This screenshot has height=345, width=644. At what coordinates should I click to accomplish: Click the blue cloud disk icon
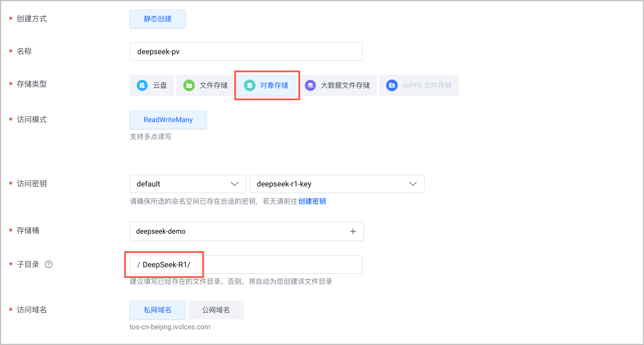coord(142,85)
